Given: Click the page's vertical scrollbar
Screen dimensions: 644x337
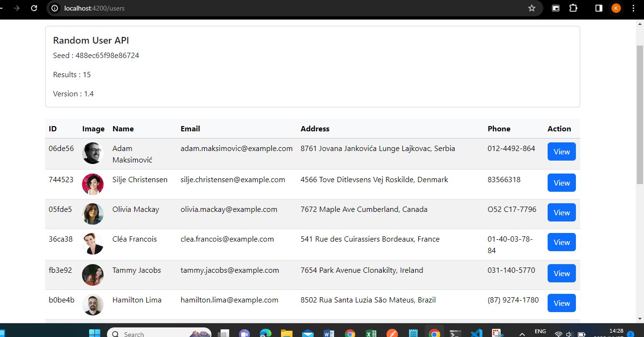Looking at the screenshot, I should click(640, 115).
